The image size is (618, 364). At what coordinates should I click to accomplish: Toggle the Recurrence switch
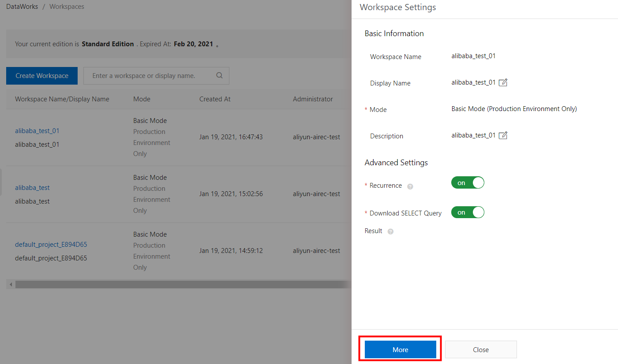[468, 182]
